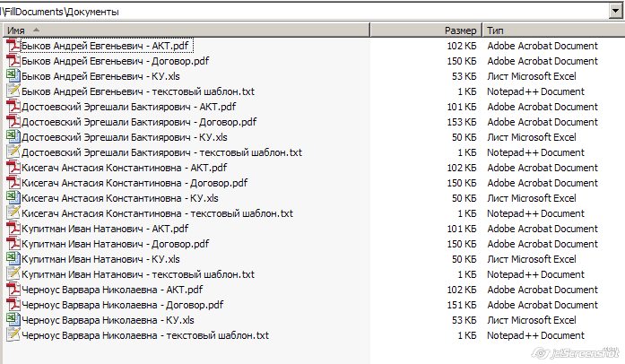Screen dimensions: 625x364
Task: Click the FillDocuments\Документы address field
Action: pyautogui.click(x=305, y=12)
